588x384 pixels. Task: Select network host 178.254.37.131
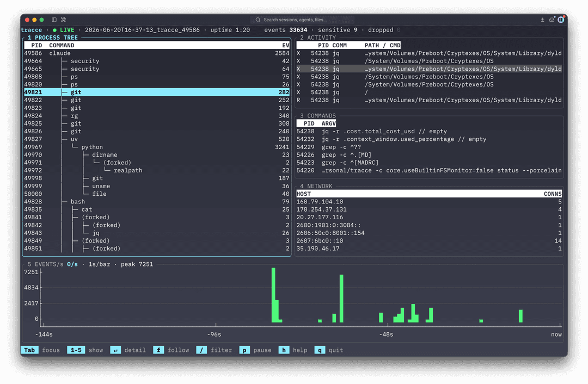point(429,209)
